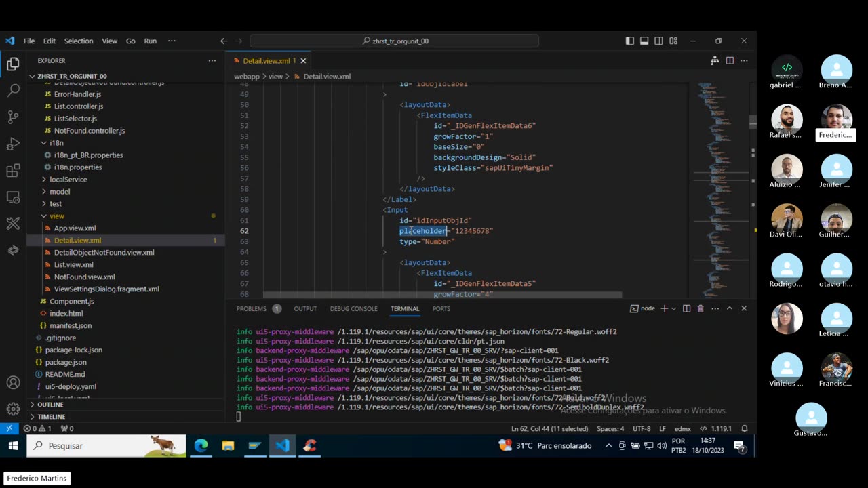Open the Manage gear icon
Screen dimensions: 868x488
pyautogui.click(x=13, y=409)
